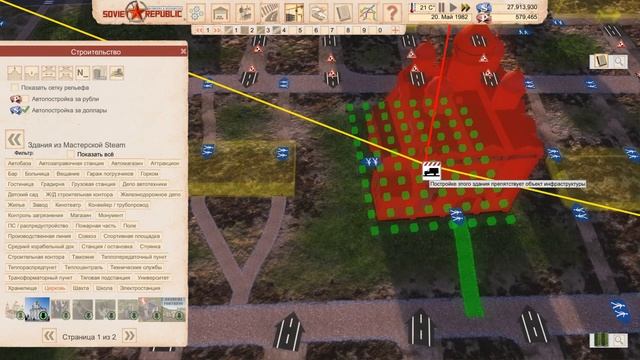
Task: Filter by 'Церковь' category
Action: 55,288
